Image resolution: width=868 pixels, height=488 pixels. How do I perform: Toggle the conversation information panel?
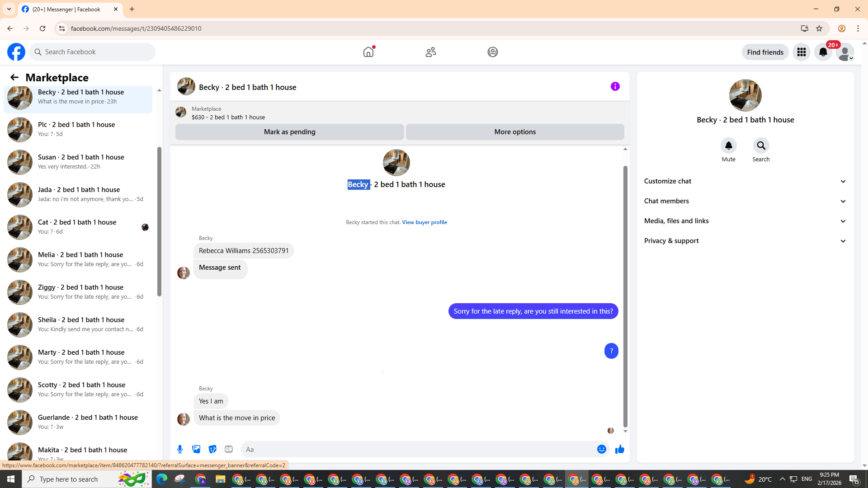[615, 86]
